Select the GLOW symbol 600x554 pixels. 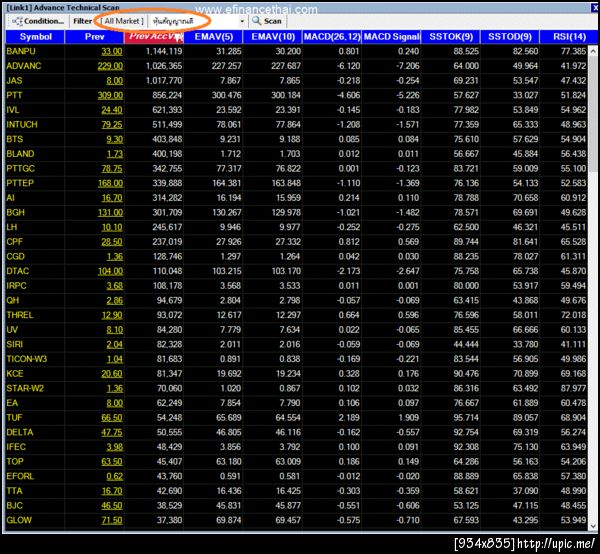click(19, 520)
